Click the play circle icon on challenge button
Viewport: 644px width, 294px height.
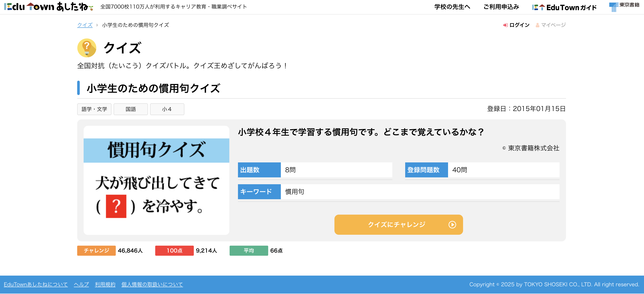click(452, 225)
